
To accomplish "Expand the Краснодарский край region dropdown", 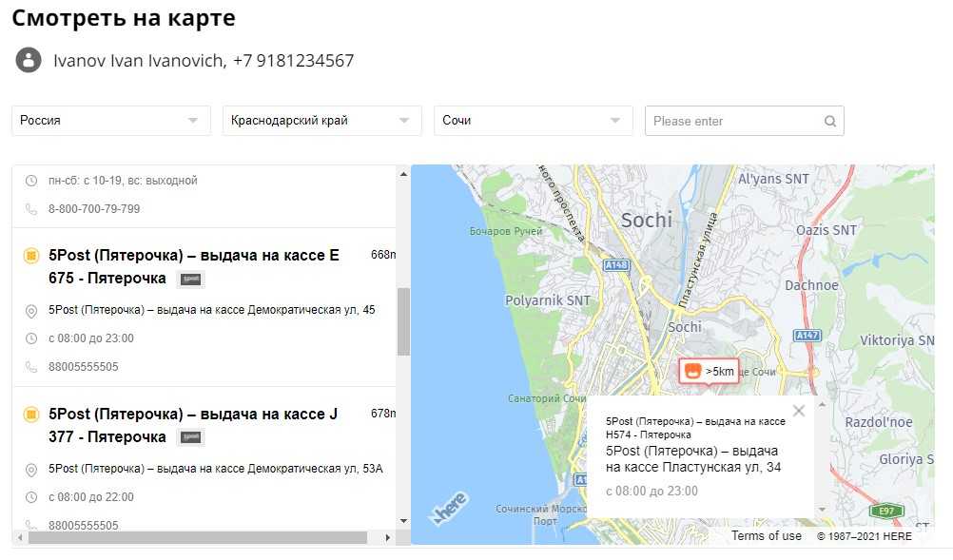I will [x=321, y=121].
